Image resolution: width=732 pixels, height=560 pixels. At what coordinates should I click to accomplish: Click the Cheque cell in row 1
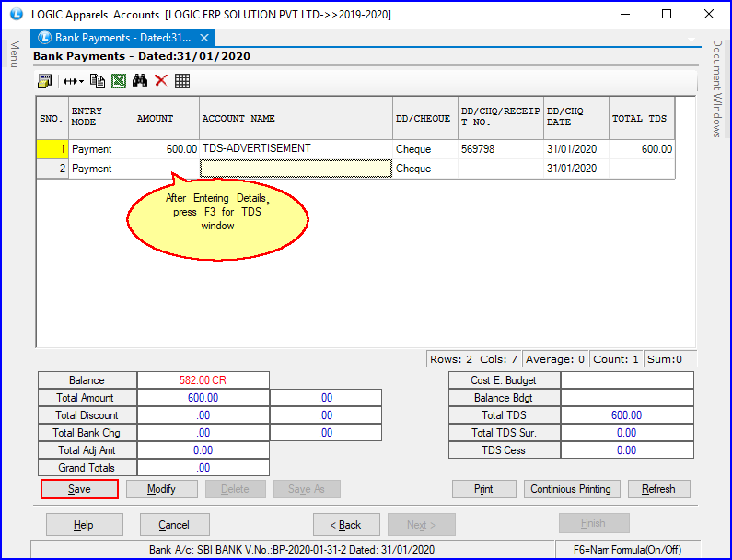(425, 149)
